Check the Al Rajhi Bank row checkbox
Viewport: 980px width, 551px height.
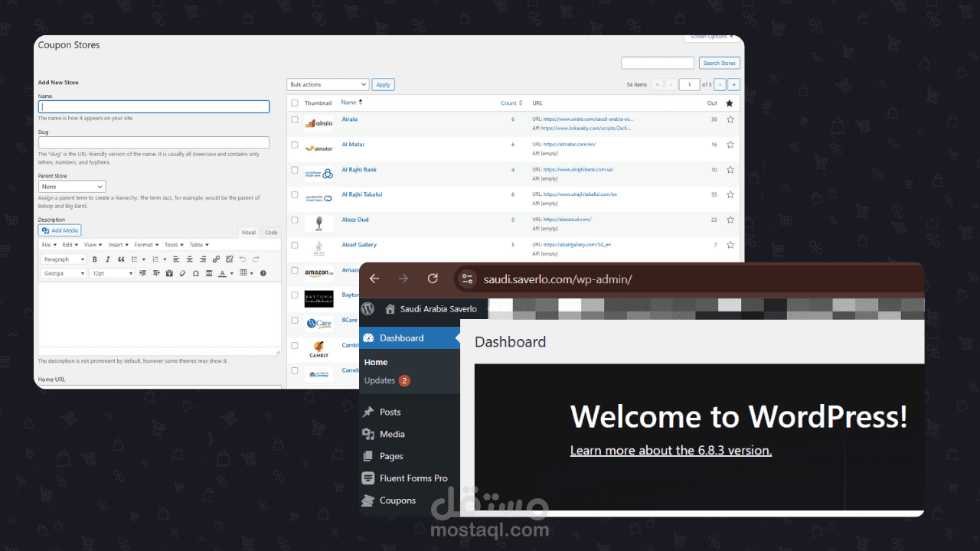[294, 170]
